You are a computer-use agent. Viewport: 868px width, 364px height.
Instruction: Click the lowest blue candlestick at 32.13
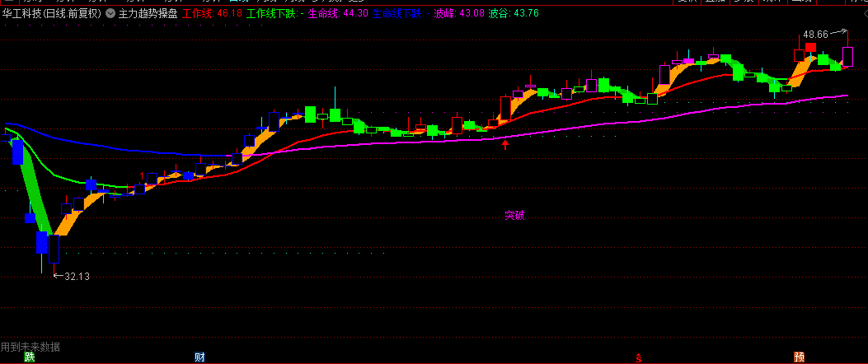click(54, 249)
